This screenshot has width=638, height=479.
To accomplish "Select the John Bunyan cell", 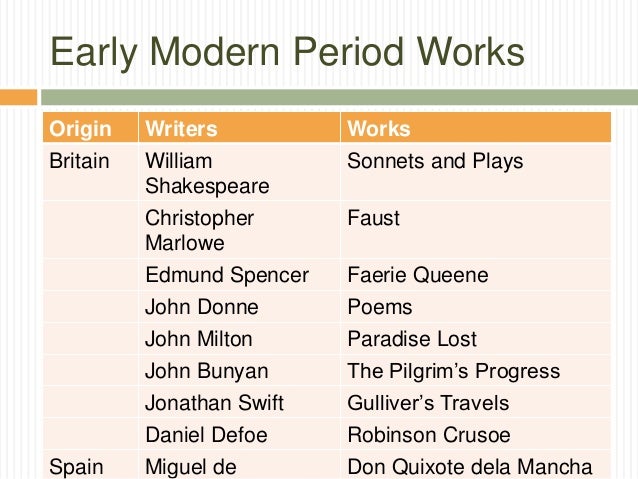I will point(239,371).
